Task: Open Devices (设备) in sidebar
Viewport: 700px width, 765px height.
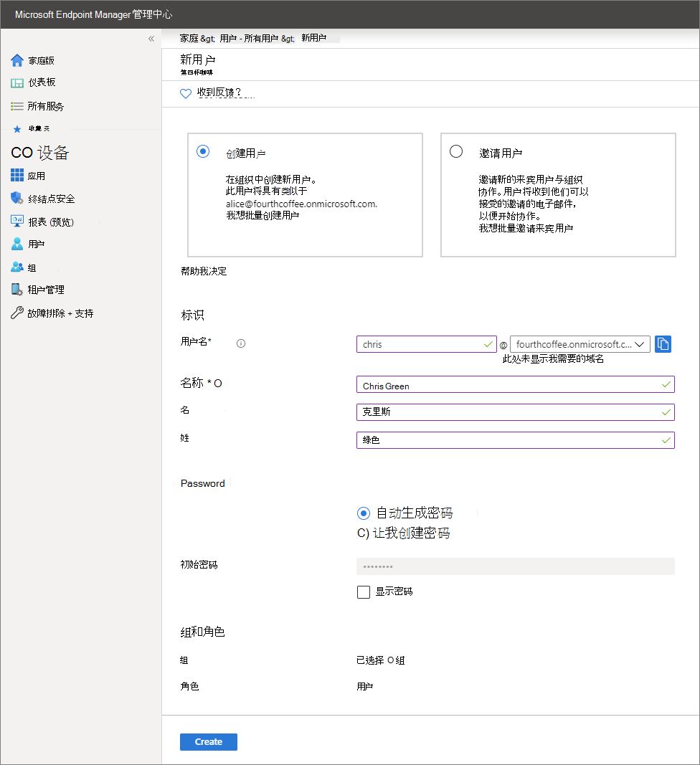Action: click(x=40, y=153)
